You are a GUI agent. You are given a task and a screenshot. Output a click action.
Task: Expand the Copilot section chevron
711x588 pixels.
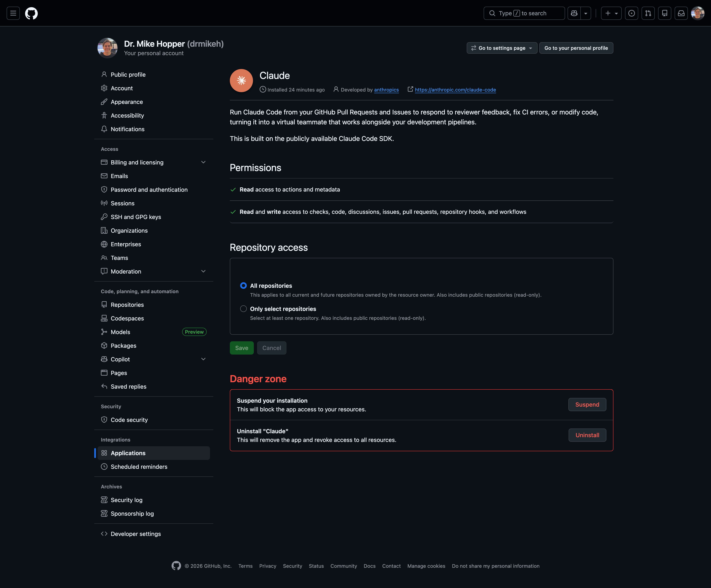pos(203,359)
